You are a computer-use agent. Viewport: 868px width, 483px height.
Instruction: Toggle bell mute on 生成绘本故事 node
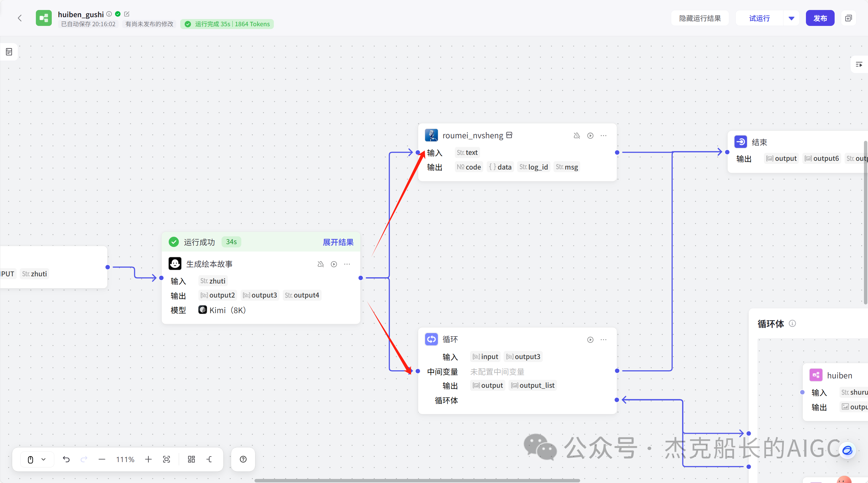click(320, 264)
